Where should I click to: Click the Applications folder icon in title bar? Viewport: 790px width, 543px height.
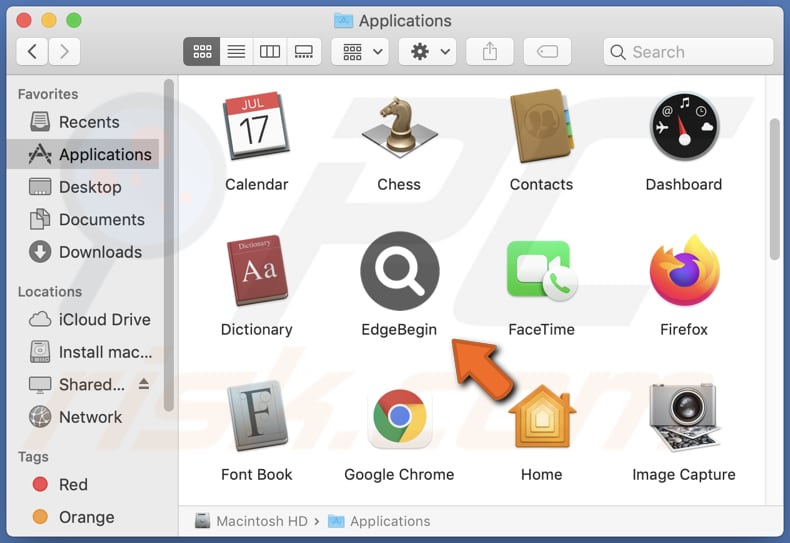click(343, 21)
